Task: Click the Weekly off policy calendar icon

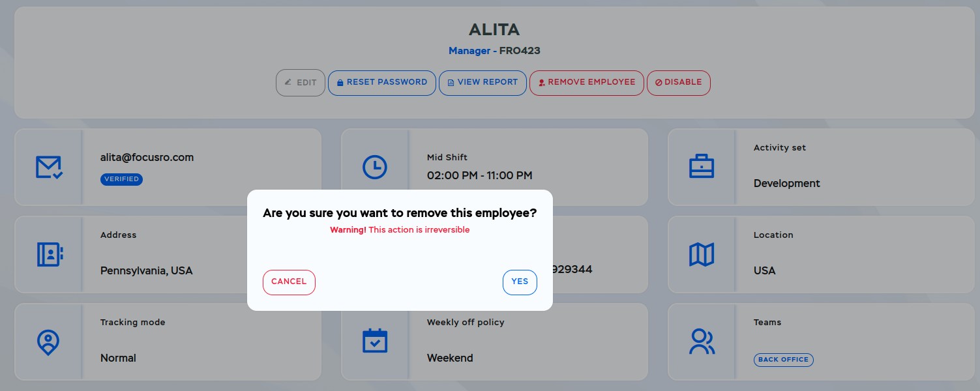Action: 375,341
